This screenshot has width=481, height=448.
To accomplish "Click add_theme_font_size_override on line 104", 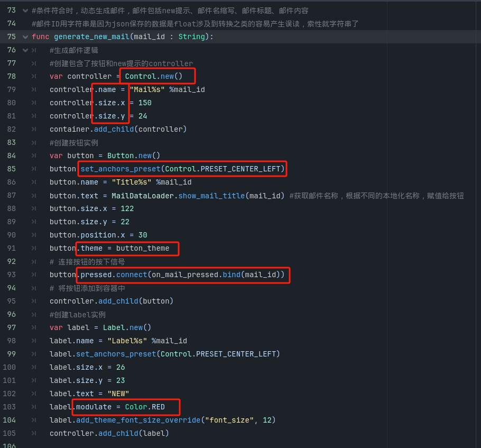I will click(138, 420).
